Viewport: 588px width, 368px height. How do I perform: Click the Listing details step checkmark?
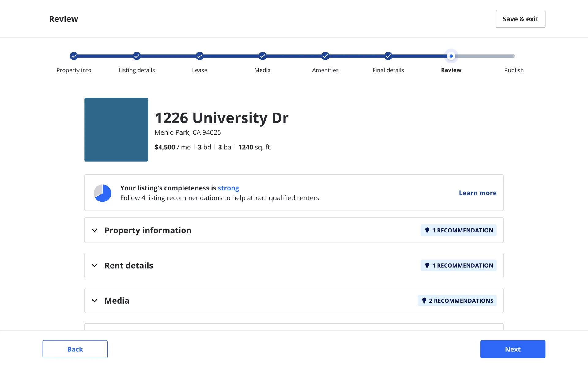[137, 56]
